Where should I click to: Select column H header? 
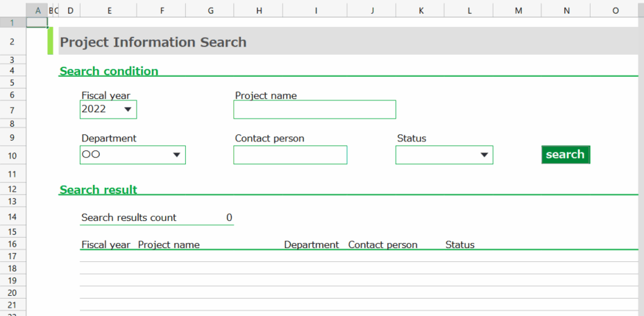click(x=259, y=10)
